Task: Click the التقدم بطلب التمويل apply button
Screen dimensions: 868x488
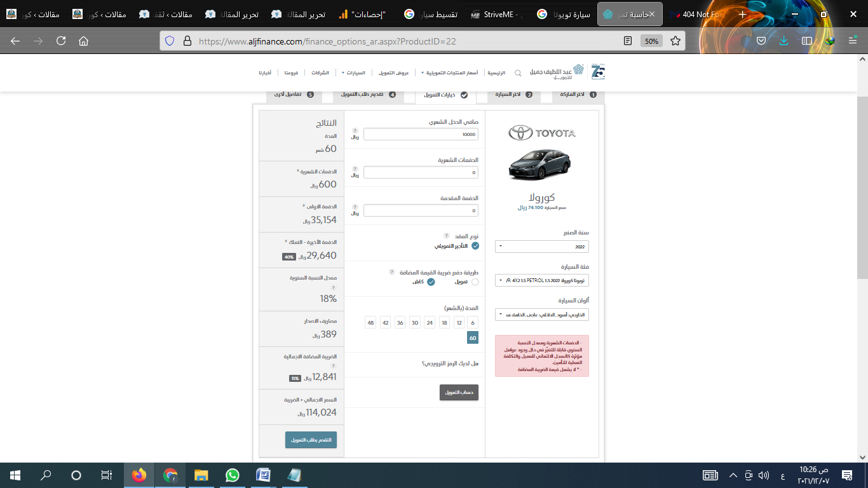Action: click(311, 440)
